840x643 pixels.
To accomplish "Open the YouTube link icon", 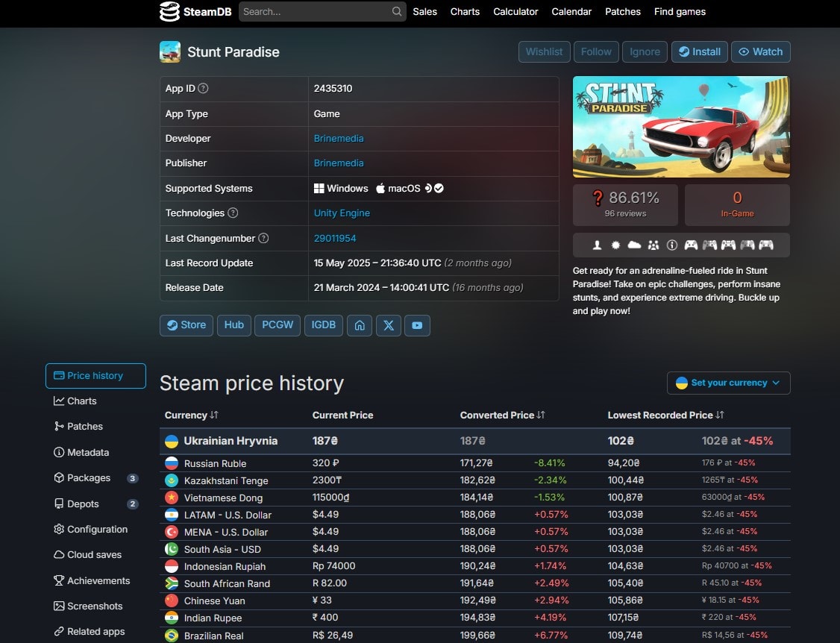I will click(417, 325).
